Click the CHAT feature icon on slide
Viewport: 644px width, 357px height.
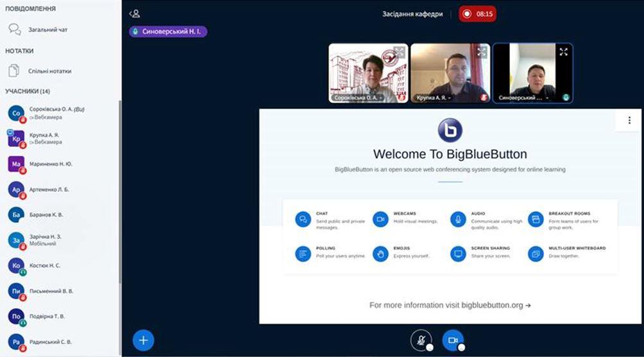pyautogui.click(x=303, y=219)
